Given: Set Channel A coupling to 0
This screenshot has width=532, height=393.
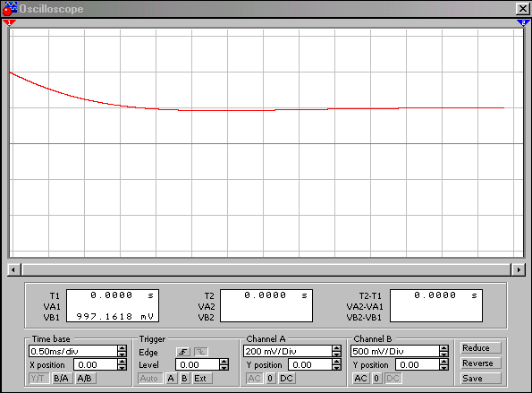Looking at the screenshot, I should [x=270, y=378].
